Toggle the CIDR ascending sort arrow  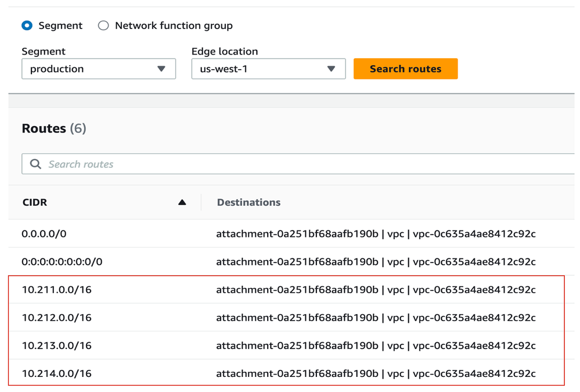pyautogui.click(x=182, y=203)
